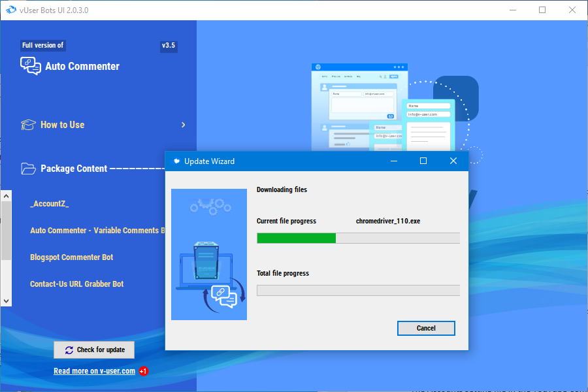Click the Auto Commenter title text
This screenshot has width=588, height=392.
(82, 67)
